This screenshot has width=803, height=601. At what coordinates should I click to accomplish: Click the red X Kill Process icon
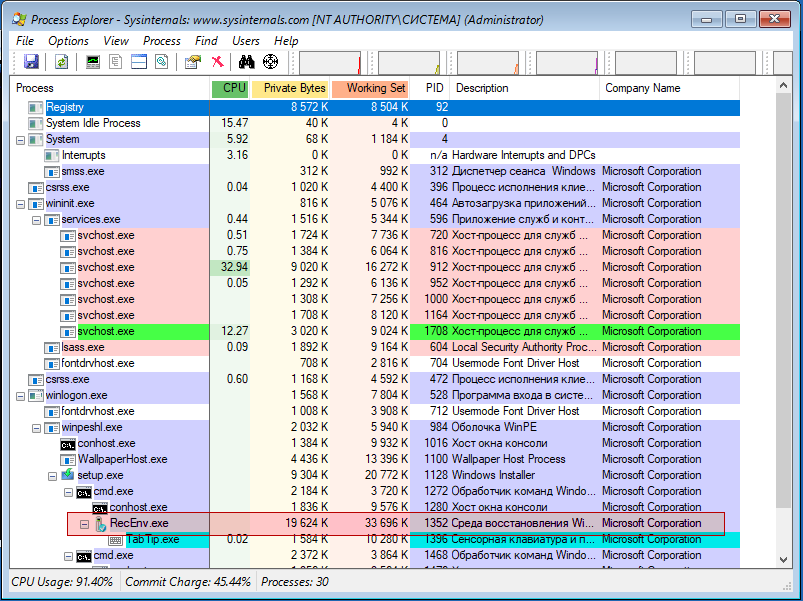[218, 62]
